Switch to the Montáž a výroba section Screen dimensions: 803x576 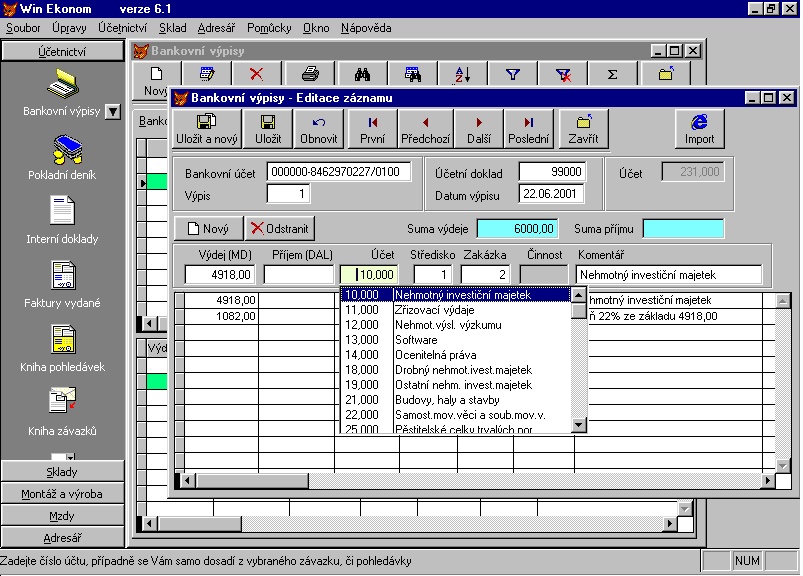click(62, 494)
